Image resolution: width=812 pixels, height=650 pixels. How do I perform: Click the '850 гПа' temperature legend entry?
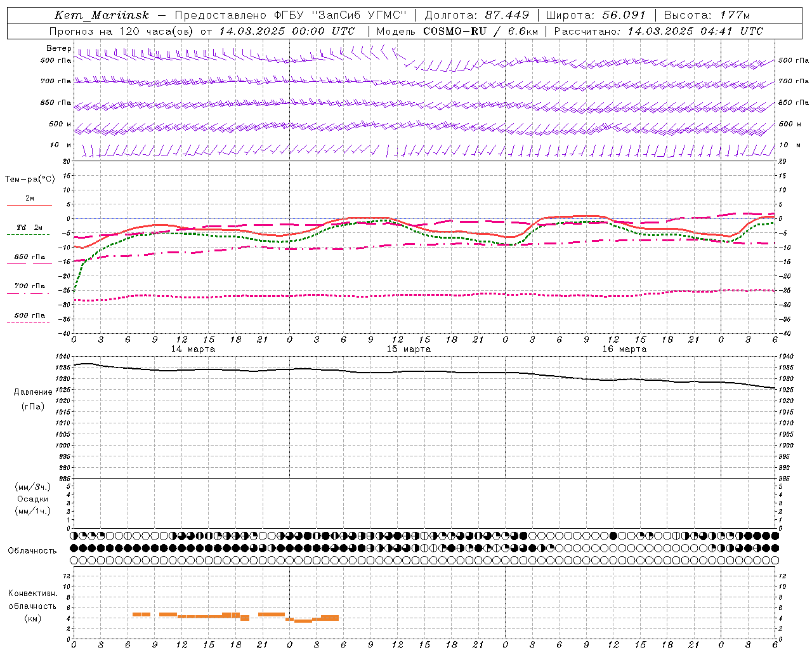(x=30, y=256)
